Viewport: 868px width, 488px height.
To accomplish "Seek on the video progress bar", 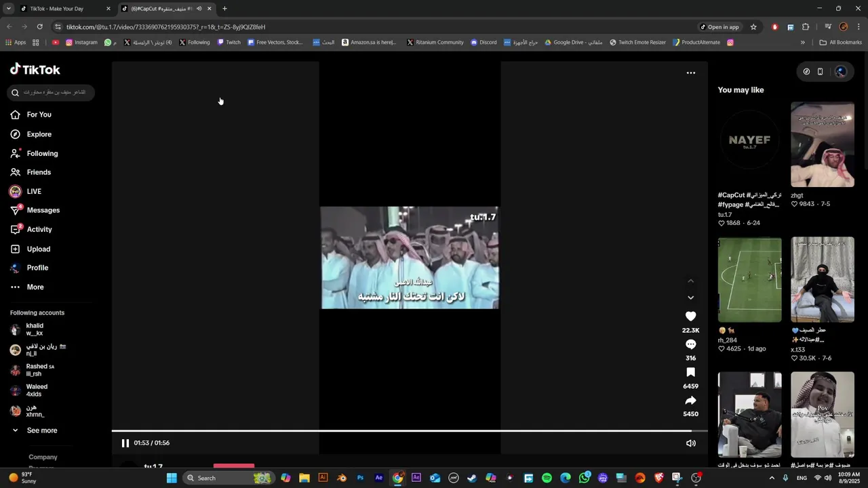I will point(410,431).
